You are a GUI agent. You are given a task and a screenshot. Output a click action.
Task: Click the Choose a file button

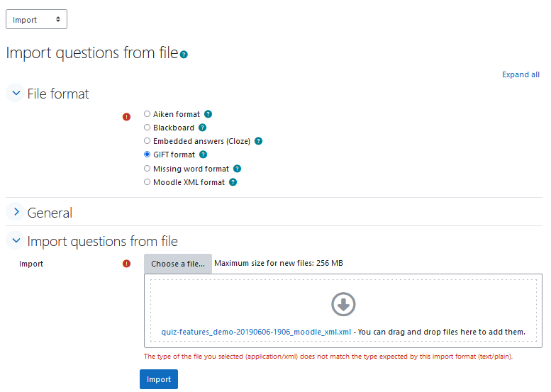coord(178,264)
